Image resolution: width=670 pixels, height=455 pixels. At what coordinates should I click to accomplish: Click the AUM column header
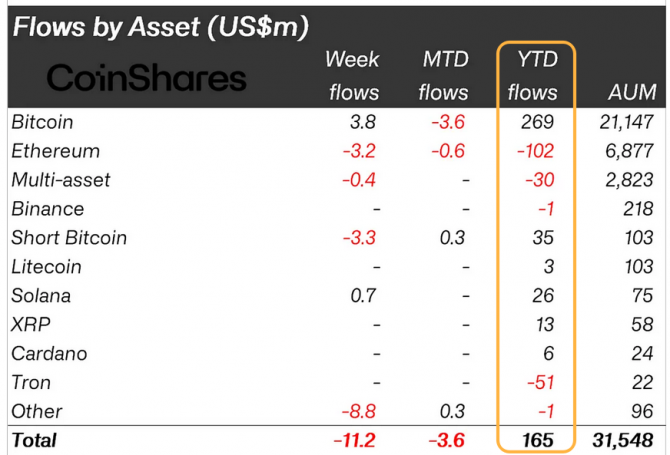[x=632, y=92]
